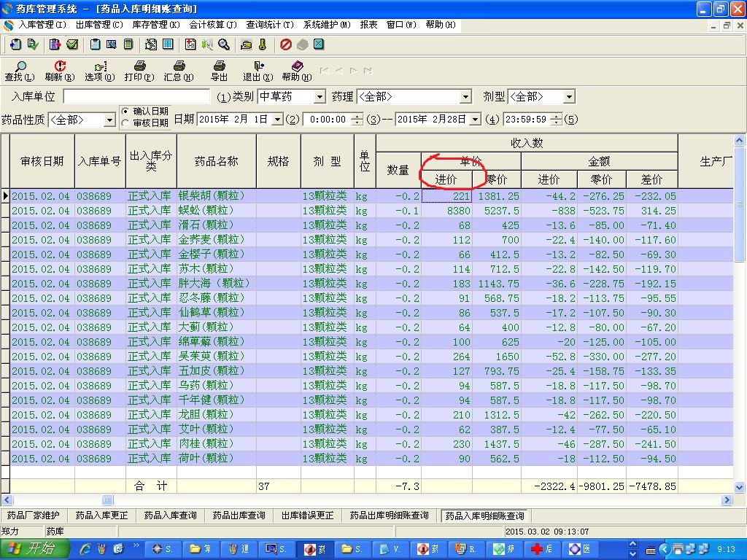Expand the 药理 dropdown
This screenshot has width=747, height=560.
pyautogui.click(x=465, y=97)
